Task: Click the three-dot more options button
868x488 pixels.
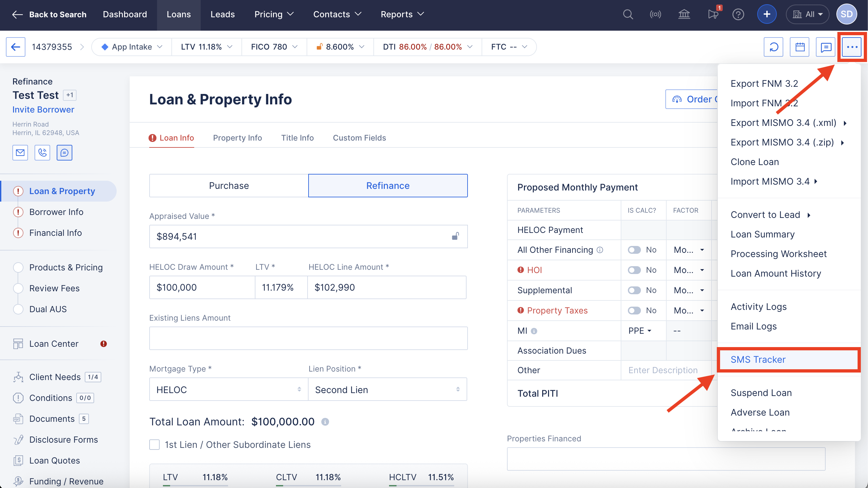Action: [851, 47]
